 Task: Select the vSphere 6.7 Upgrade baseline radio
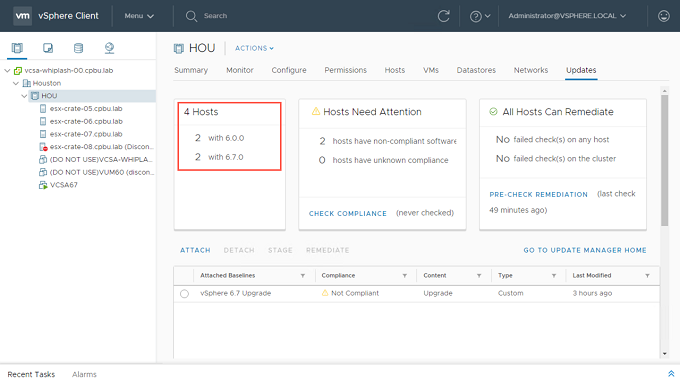pos(184,294)
